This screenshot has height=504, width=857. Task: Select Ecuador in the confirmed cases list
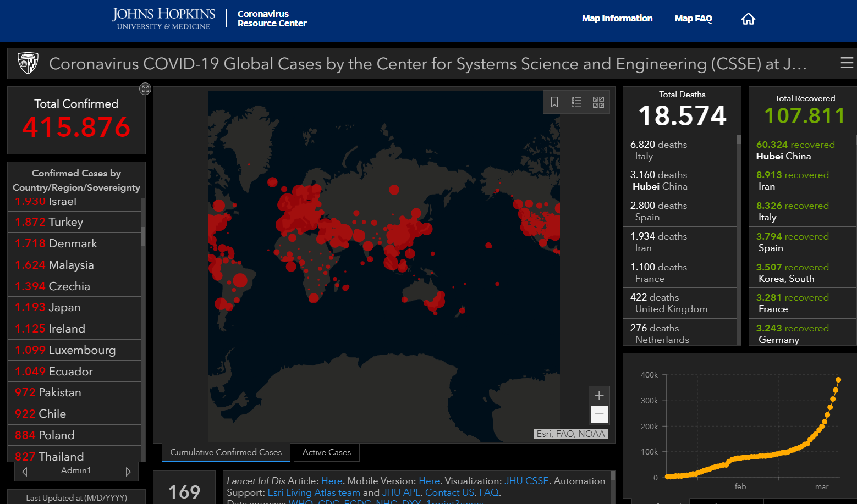74,372
